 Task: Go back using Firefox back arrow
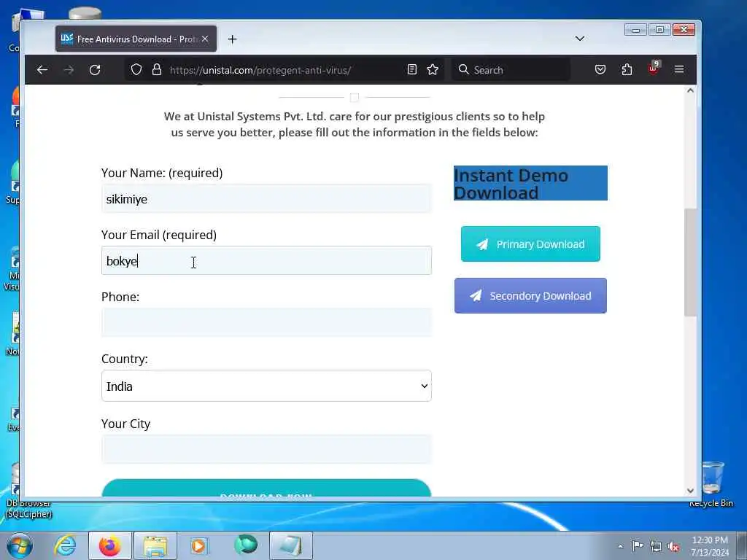pos(42,70)
